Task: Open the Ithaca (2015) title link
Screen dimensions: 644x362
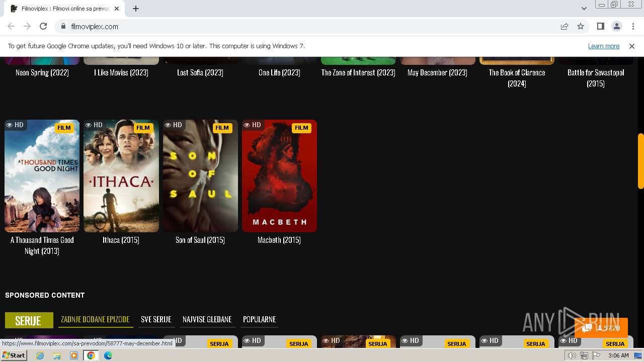Action: [121, 240]
